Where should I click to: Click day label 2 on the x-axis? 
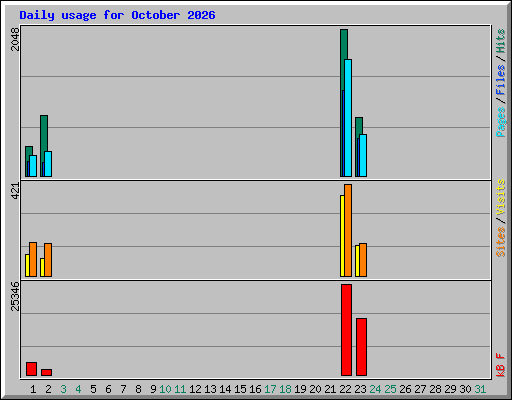point(48,389)
